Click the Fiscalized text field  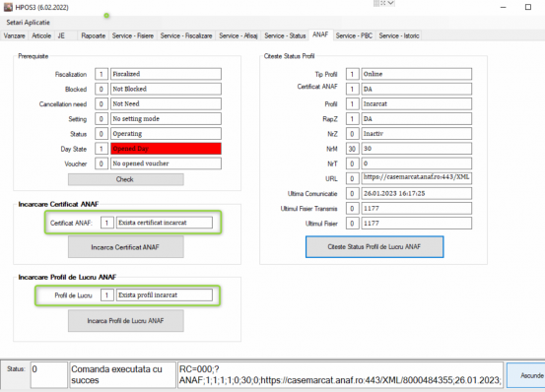pos(166,74)
